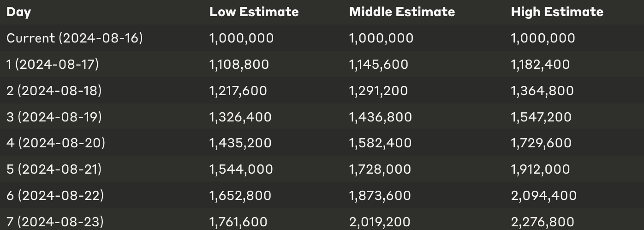
Task: Click the Middle Estimate column header
Action: [402, 12]
